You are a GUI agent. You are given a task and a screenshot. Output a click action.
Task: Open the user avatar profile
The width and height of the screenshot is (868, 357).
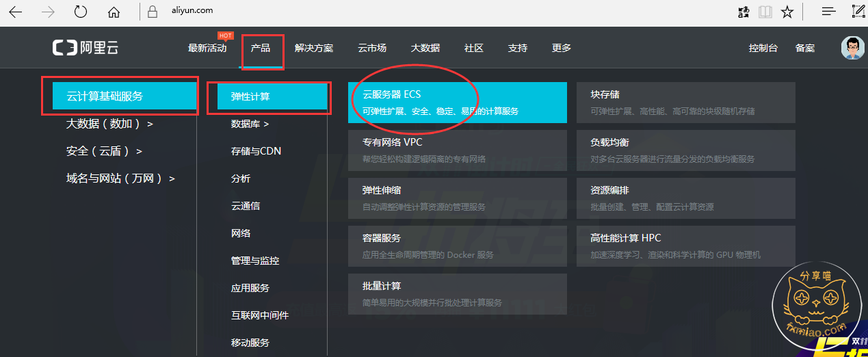click(852, 48)
